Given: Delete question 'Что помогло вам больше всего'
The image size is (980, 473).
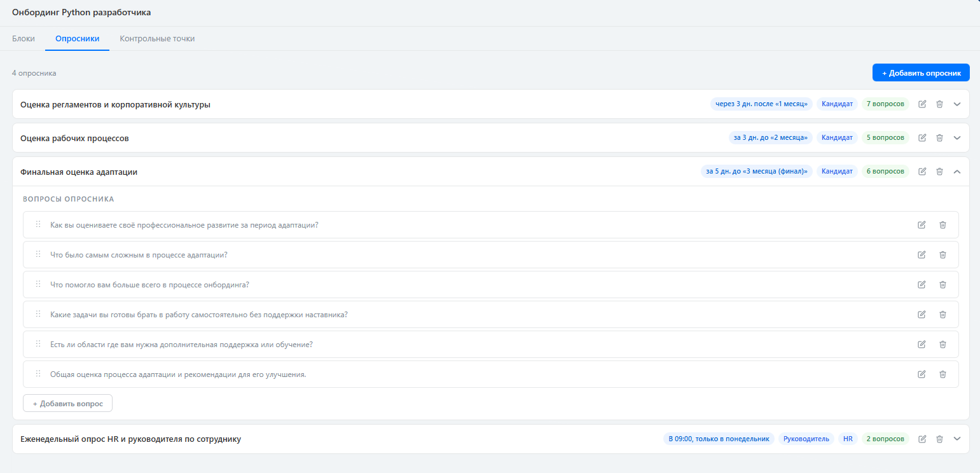Looking at the screenshot, I should 942,285.
